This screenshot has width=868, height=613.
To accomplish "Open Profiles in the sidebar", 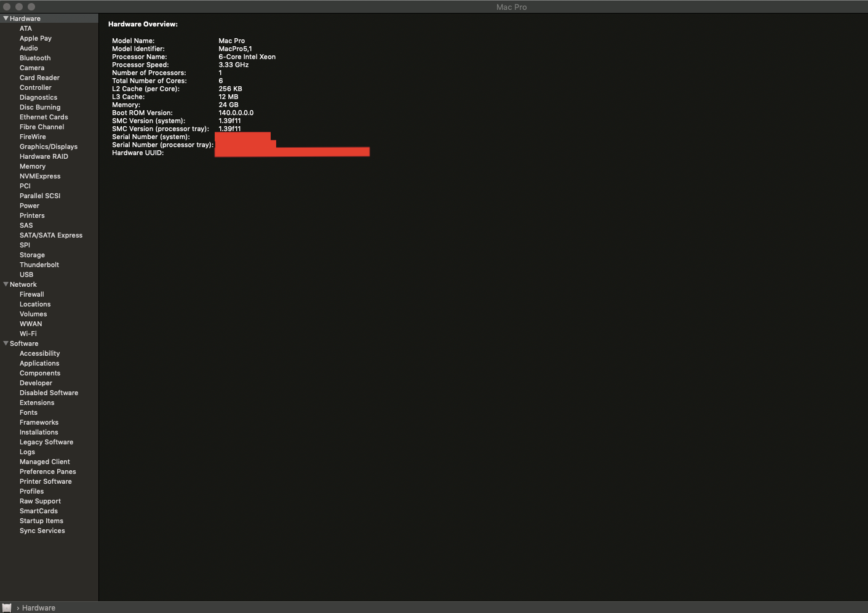I will click(x=31, y=491).
